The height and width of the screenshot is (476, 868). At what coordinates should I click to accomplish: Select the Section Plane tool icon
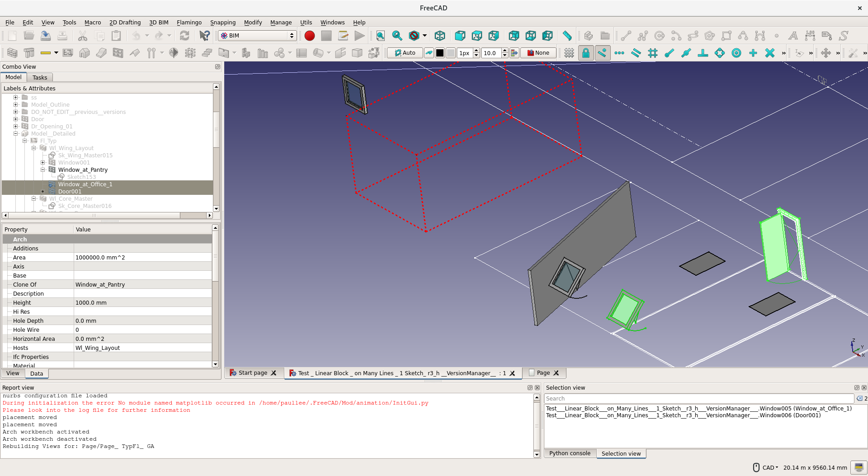pos(174,53)
